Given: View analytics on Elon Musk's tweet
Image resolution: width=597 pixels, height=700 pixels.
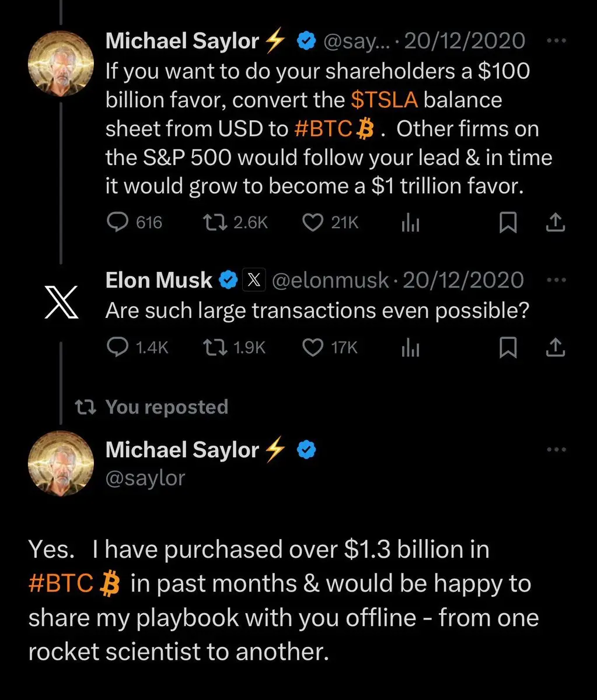Looking at the screenshot, I should [x=410, y=348].
